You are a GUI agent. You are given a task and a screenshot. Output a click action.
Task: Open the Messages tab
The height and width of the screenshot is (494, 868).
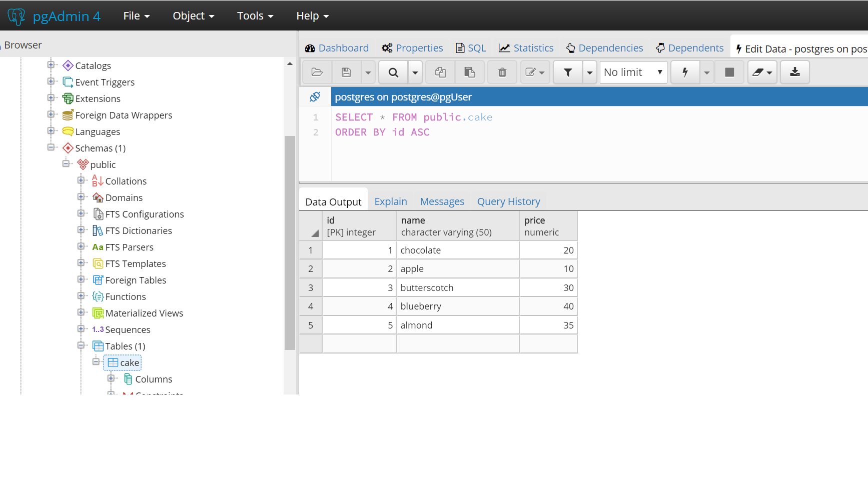click(442, 201)
